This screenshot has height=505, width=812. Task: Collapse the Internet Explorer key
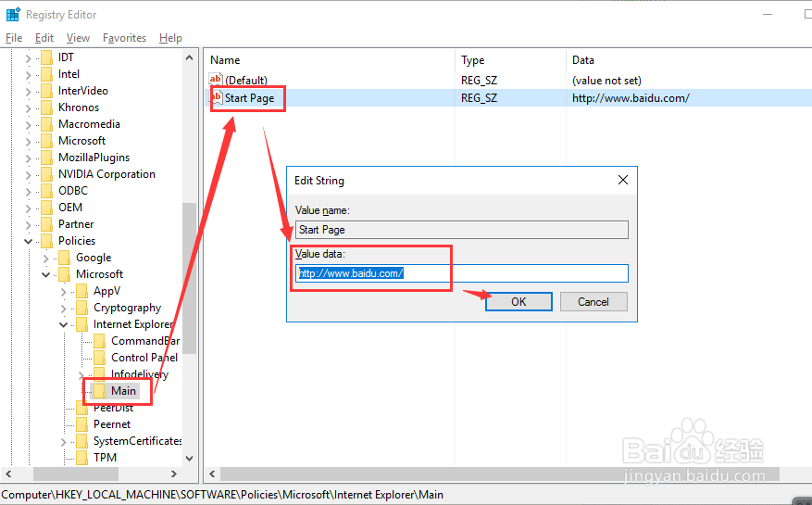tap(64, 324)
